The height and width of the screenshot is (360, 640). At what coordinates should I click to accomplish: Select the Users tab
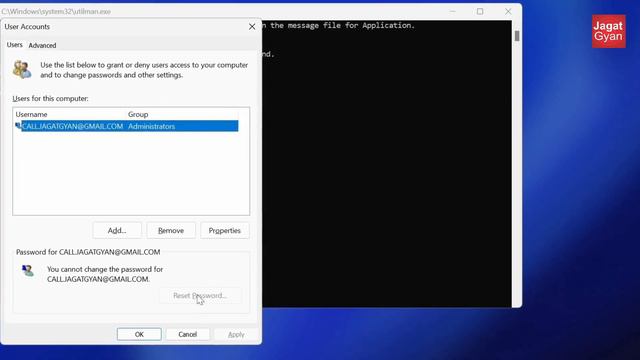pyautogui.click(x=14, y=45)
